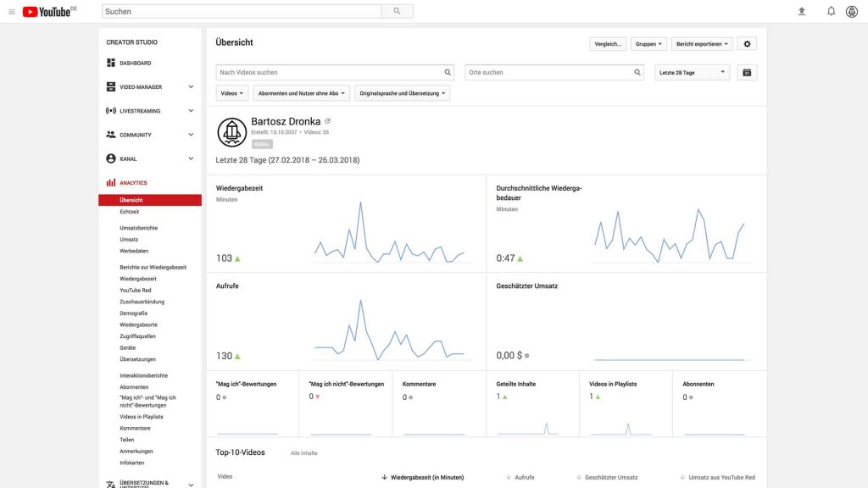The width and height of the screenshot is (868, 488).
Task: Open the notifications bell
Action: (831, 12)
